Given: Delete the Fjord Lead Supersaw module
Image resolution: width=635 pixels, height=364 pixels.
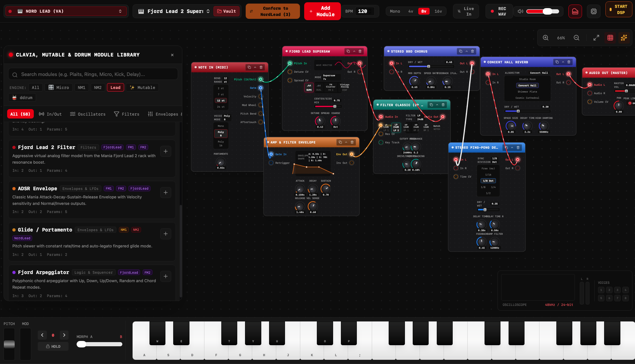Looking at the screenshot, I should [x=360, y=51].
